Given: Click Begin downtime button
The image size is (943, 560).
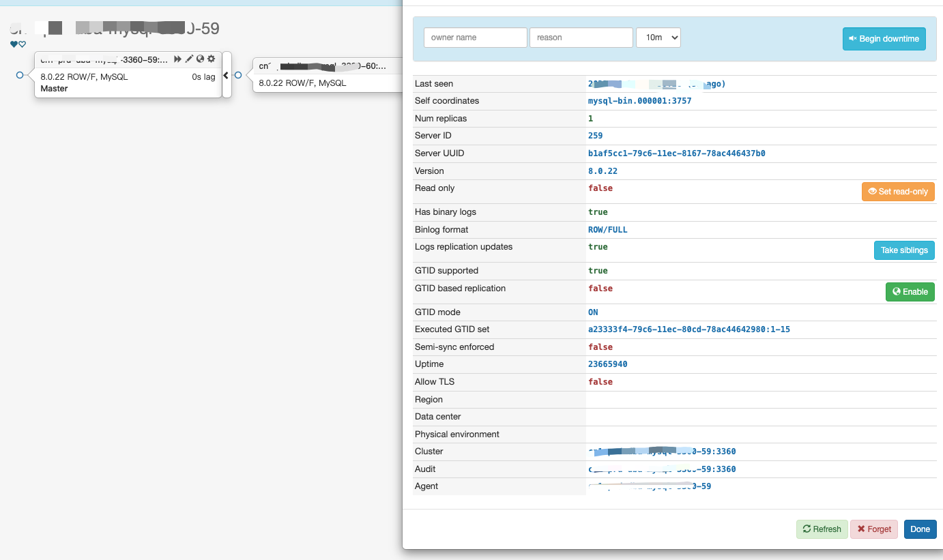Looking at the screenshot, I should coord(884,39).
